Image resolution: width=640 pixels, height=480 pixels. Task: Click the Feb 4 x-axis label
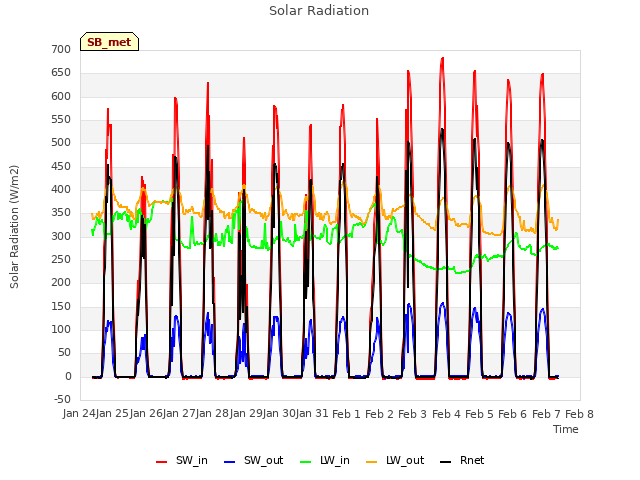[x=446, y=414]
